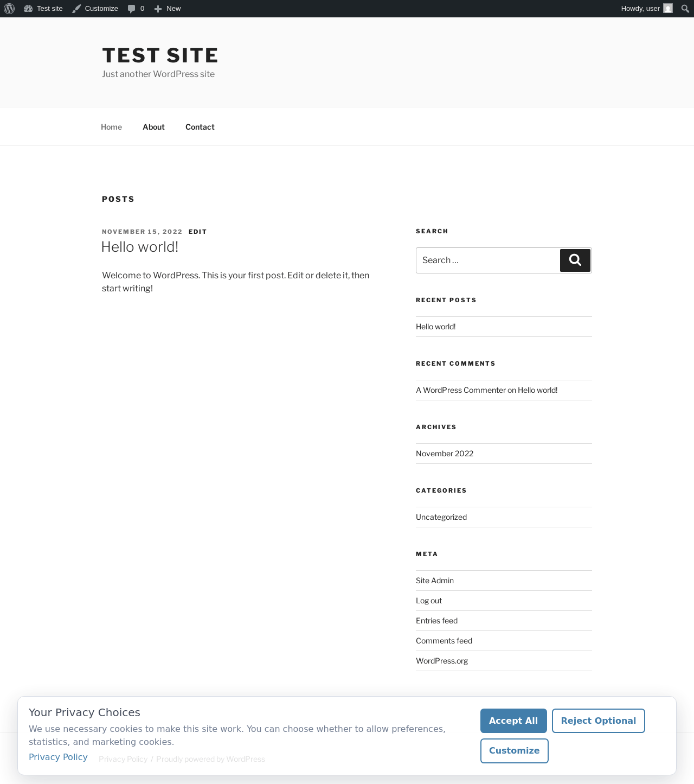
Task: Click the Customize paintbrush icon
Action: pos(76,9)
